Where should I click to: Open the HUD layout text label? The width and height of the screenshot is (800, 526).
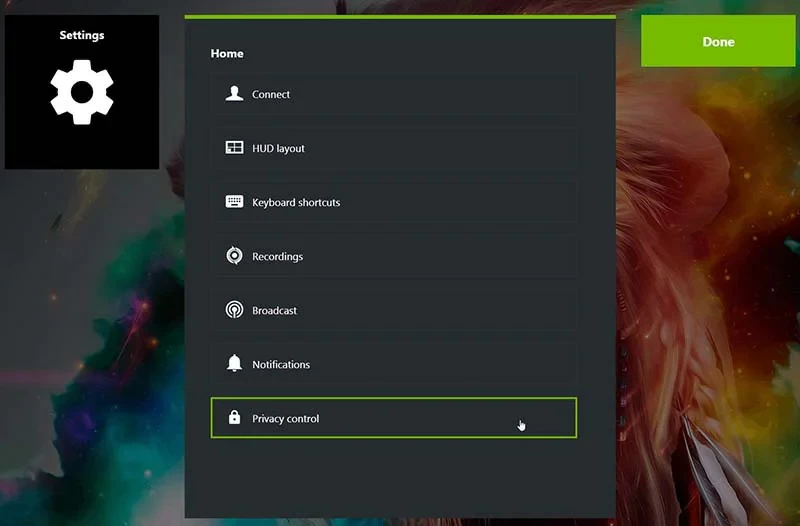click(x=278, y=148)
